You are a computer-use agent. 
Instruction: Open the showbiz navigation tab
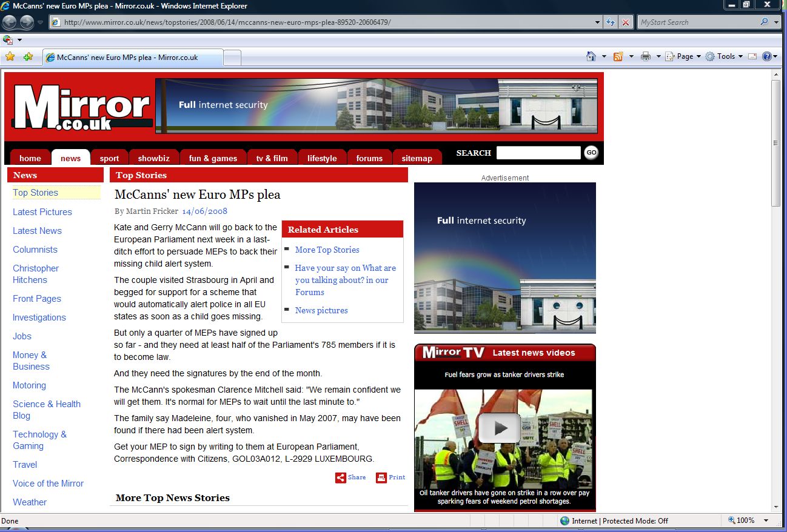pyautogui.click(x=153, y=158)
